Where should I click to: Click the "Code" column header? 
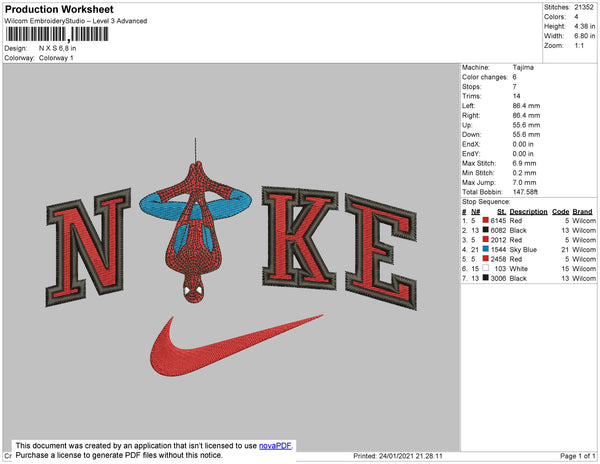point(561,212)
